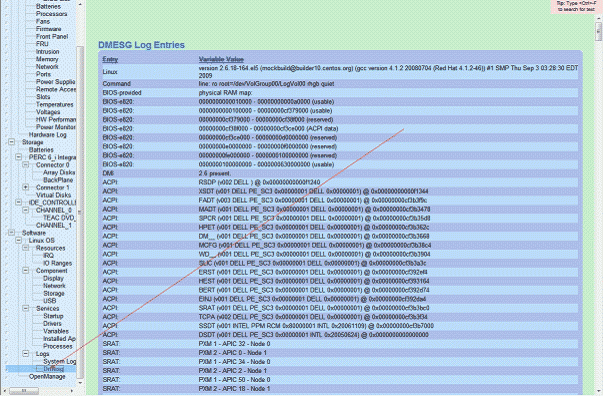Select Network under Component
Viewport: 603px width, 396px height.
point(54,286)
